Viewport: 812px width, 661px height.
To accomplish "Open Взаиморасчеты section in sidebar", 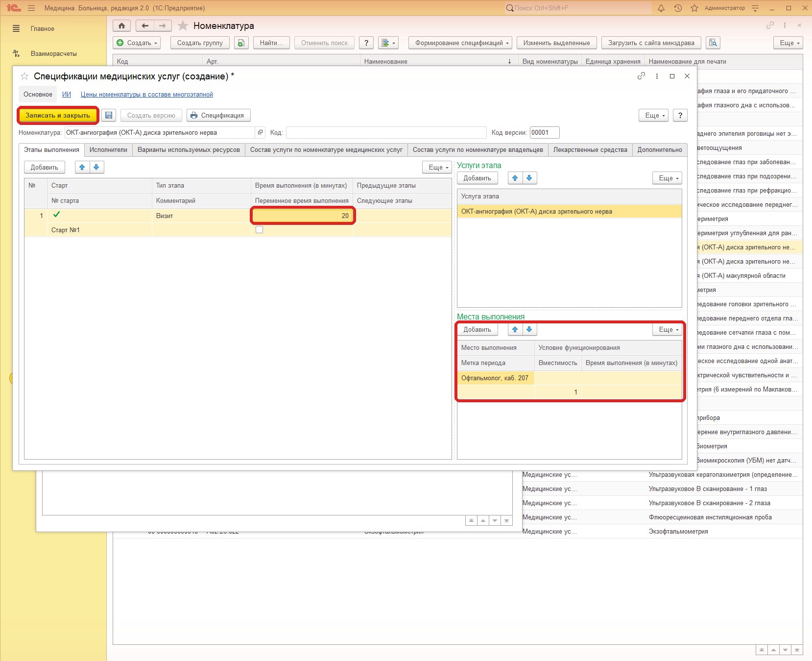I will (x=53, y=53).
